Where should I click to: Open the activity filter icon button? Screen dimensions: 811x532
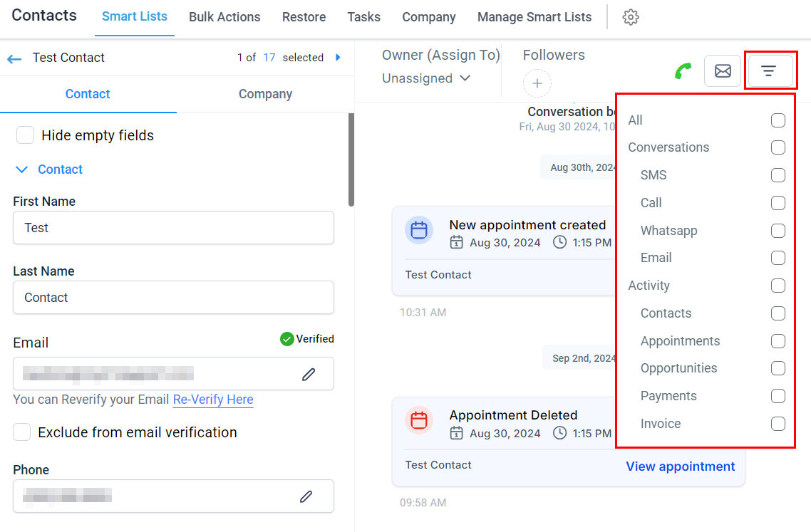click(x=770, y=71)
